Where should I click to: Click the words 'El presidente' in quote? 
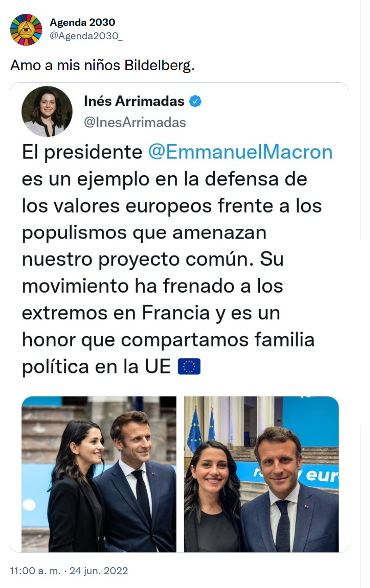82,152
